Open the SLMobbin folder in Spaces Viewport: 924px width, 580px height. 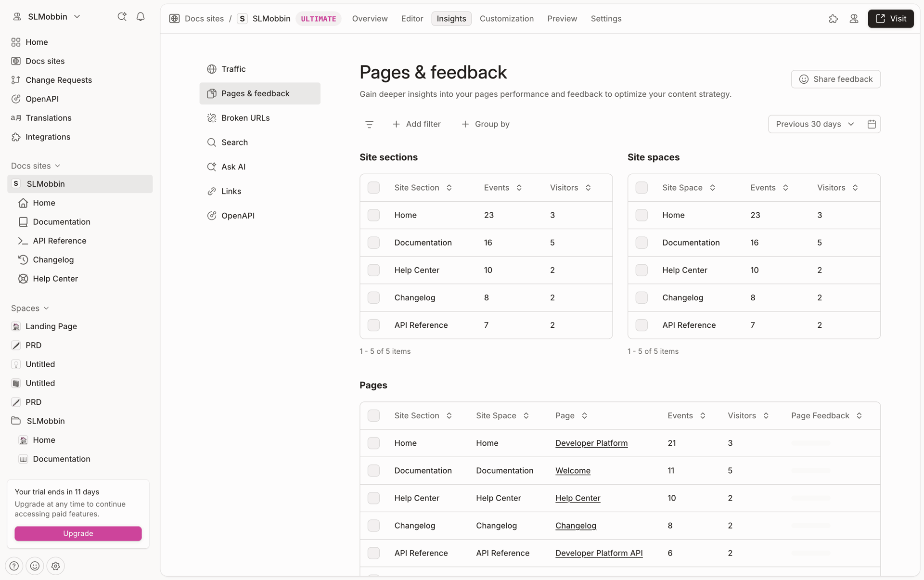click(79, 421)
